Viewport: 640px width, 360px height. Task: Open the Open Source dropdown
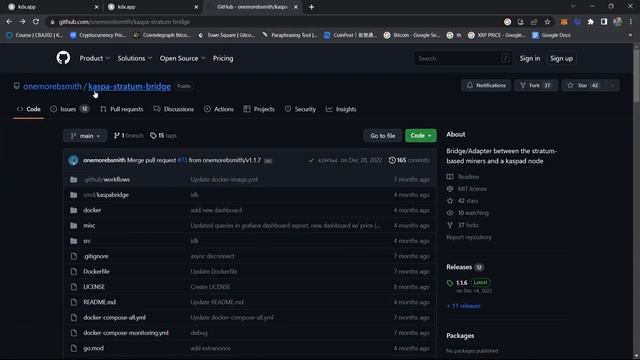click(x=182, y=58)
